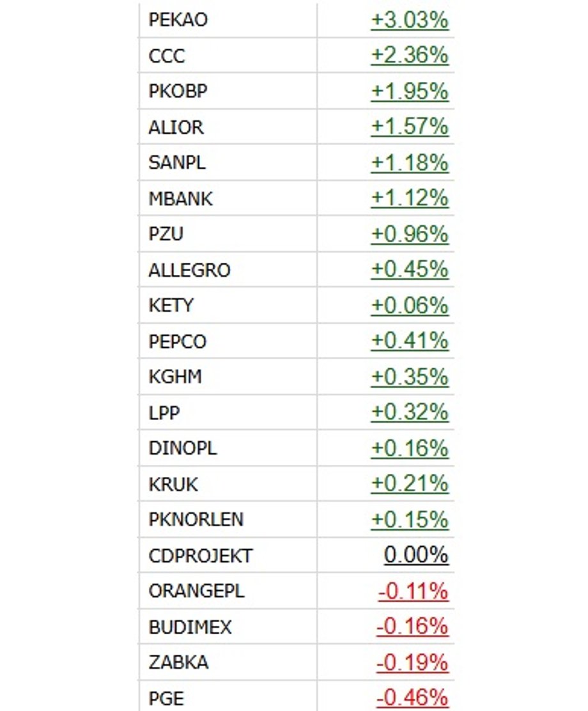
Task: Click the LPP +0.32% percentage
Action: click(410, 412)
